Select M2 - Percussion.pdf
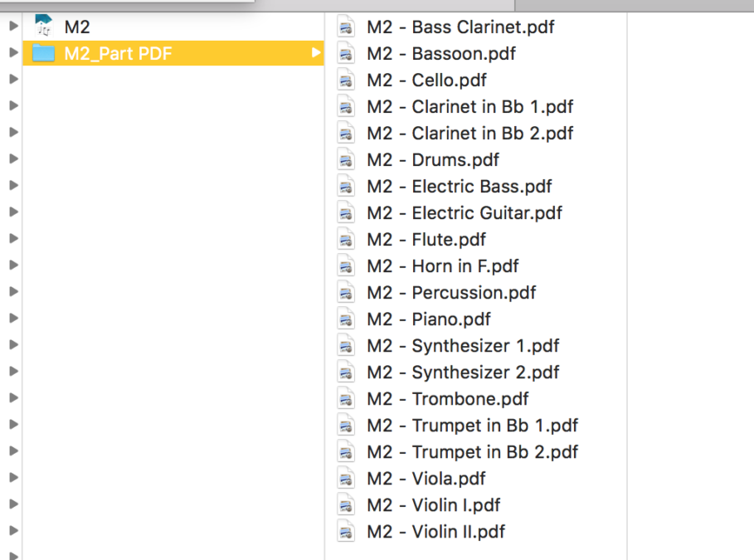754x560 pixels. tap(451, 293)
